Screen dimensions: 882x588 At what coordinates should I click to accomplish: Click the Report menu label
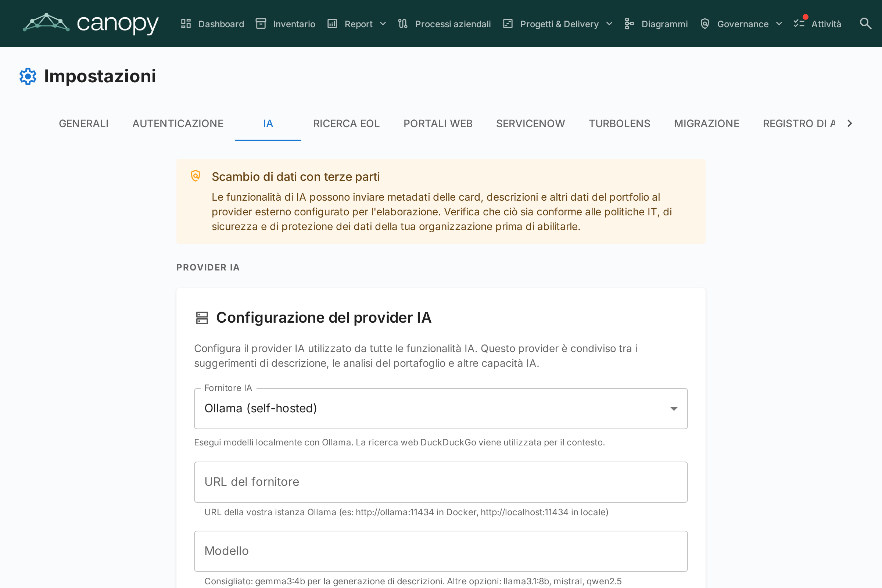[359, 24]
